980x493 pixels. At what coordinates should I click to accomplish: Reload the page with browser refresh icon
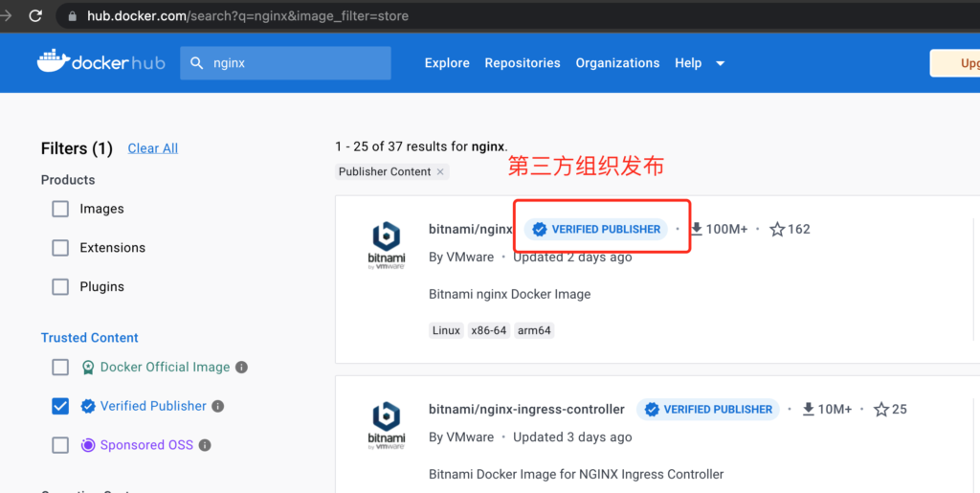[x=35, y=15]
